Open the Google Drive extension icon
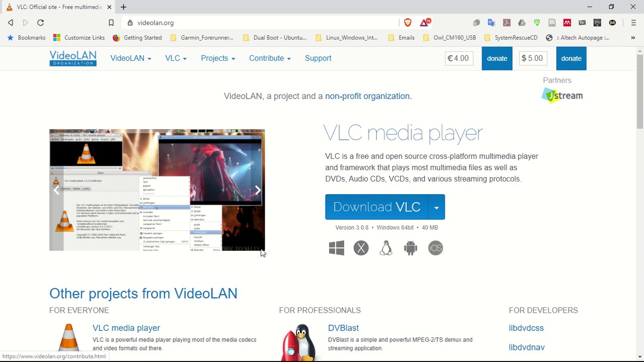 pos(522,23)
